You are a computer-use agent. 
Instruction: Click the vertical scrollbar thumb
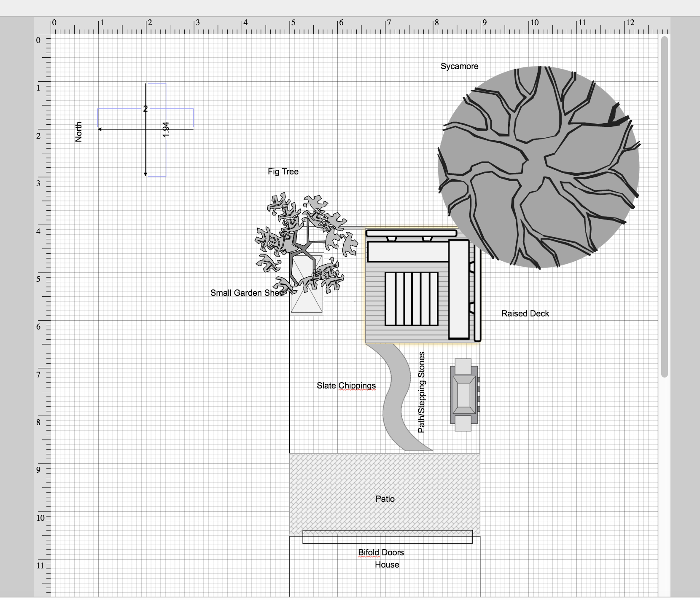point(665,206)
